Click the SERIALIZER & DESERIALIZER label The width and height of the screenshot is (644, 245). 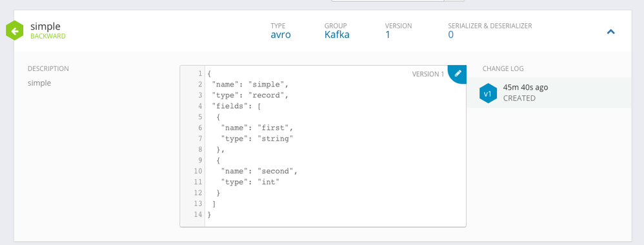coord(490,25)
